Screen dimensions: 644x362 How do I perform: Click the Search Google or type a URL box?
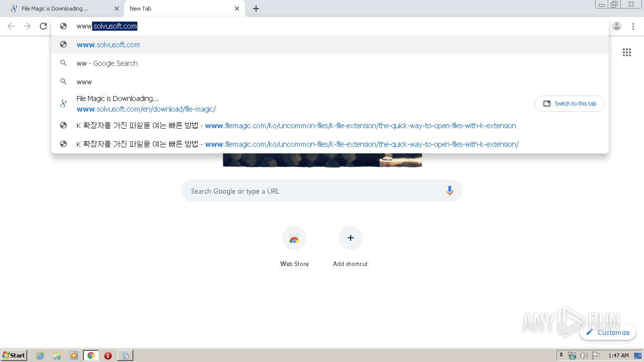click(322, 191)
